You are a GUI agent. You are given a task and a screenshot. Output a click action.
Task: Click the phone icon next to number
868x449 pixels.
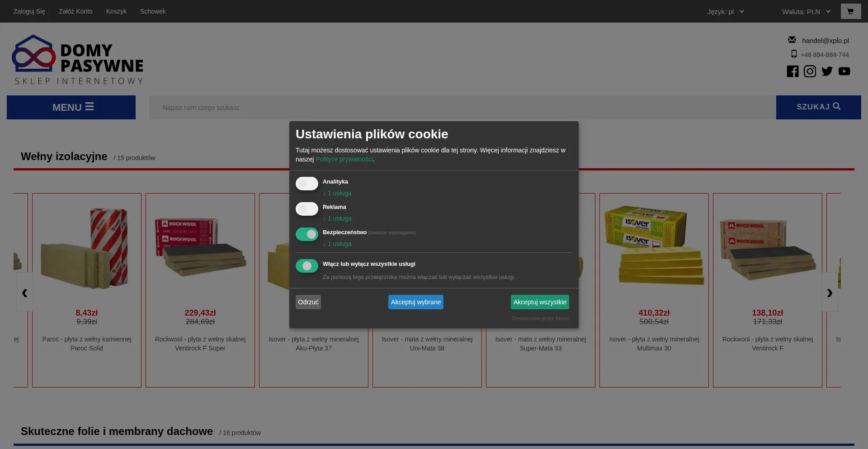(794, 54)
